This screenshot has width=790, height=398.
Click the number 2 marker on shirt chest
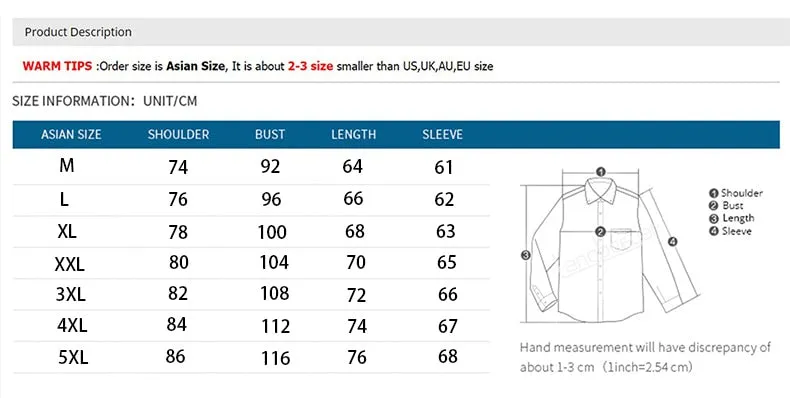point(600,232)
